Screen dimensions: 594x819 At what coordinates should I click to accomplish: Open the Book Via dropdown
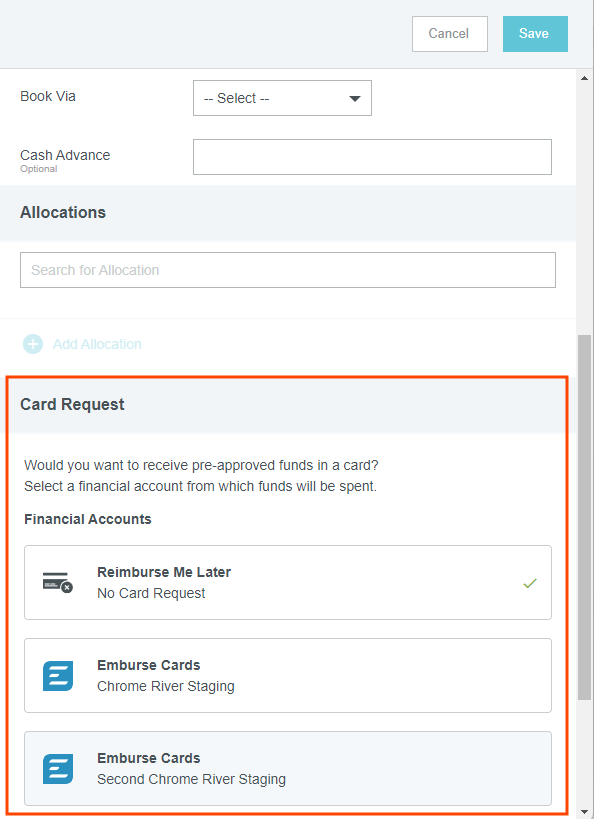[x=282, y=98]
